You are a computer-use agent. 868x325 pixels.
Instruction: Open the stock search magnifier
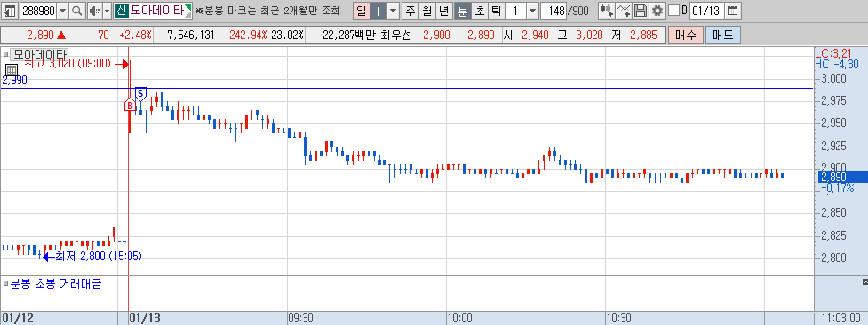(x=77, y=10)
